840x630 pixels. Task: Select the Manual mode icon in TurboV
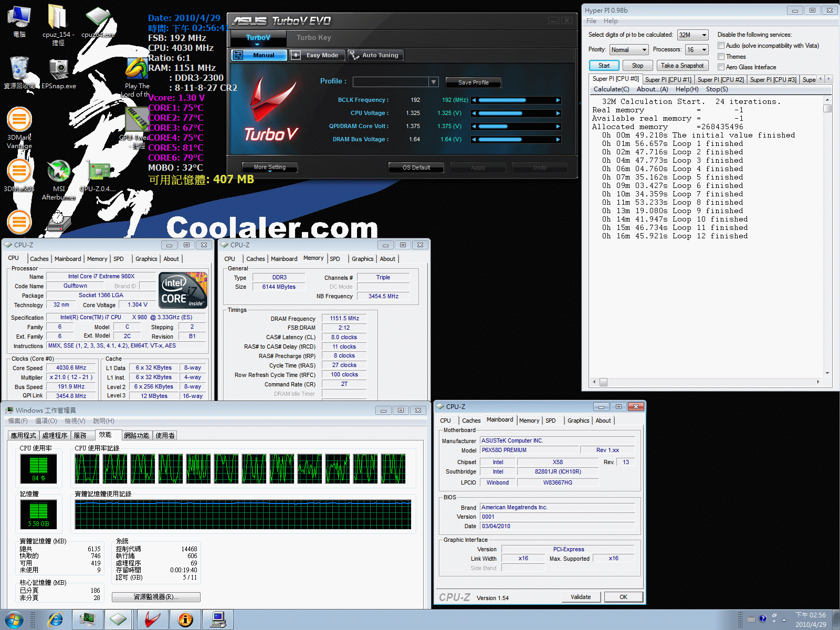259,55
